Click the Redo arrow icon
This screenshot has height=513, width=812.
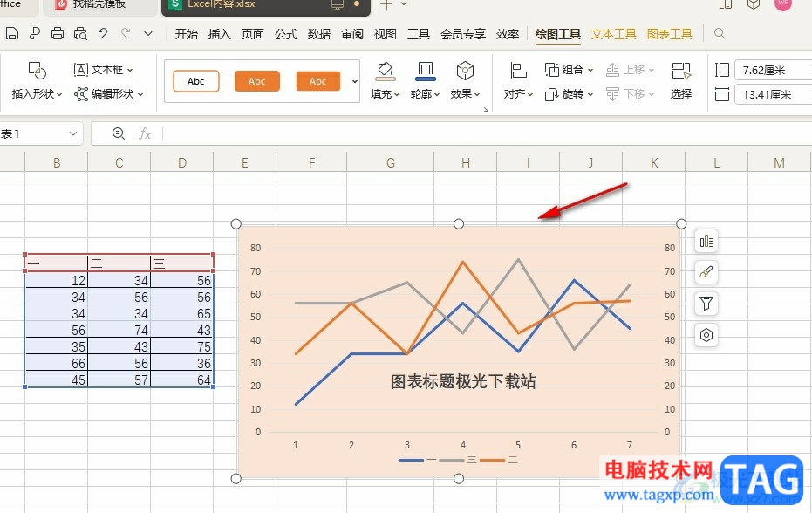(126, 34)
